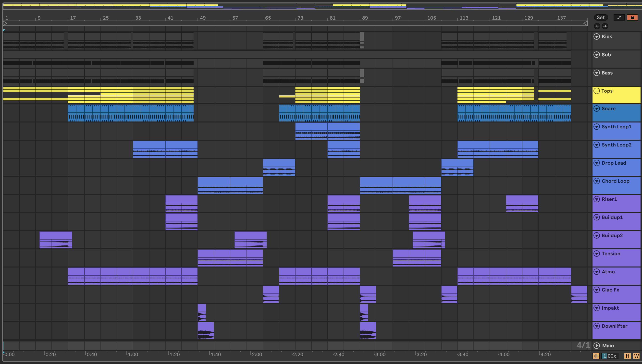Fold the Drop Lead track arrow

point(597,163)
